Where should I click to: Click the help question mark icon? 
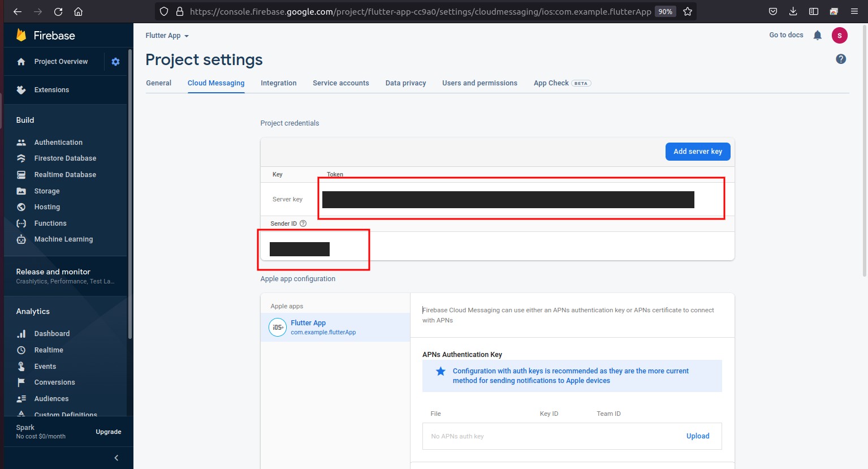coord(841,59)
